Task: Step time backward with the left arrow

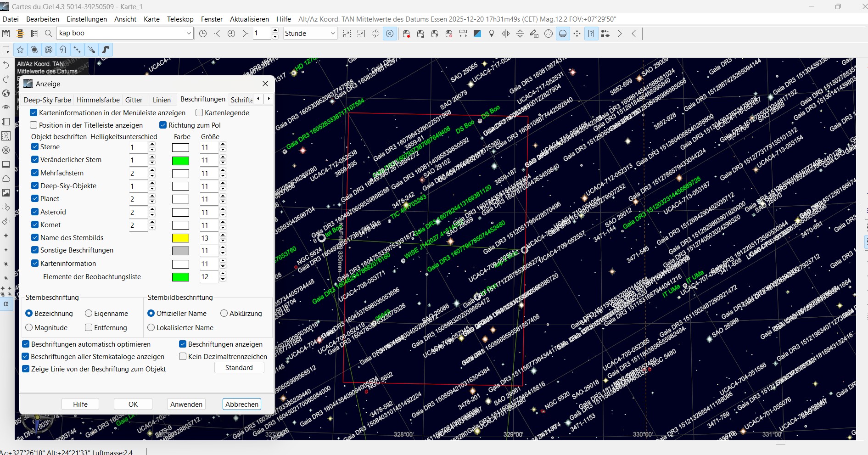Action: (217, 34)
